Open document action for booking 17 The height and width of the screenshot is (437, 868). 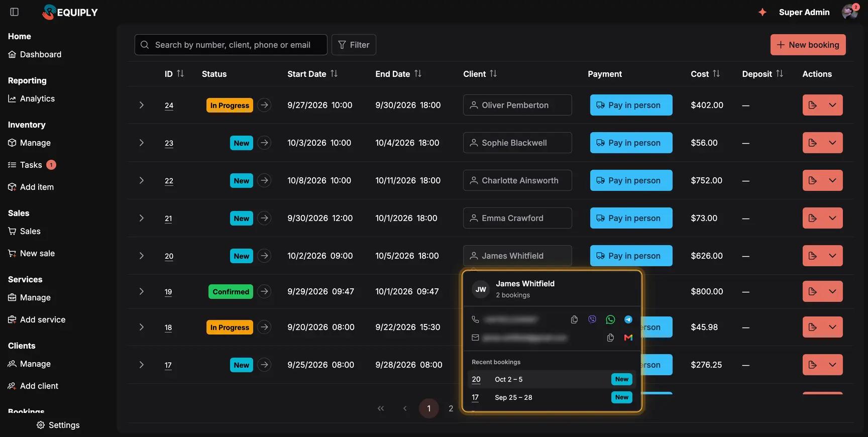[812, 365]
